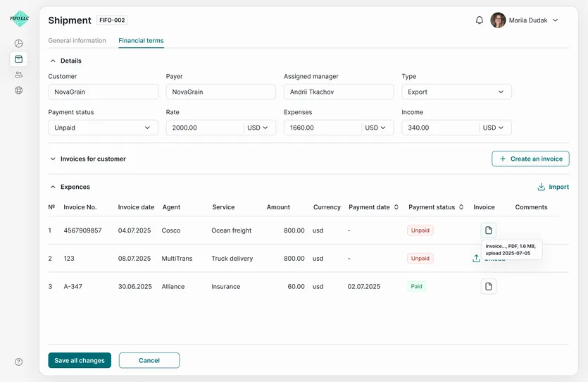588x382 pixels.
Task: Click the Cancel button
Action: click(x=149, y=360)
